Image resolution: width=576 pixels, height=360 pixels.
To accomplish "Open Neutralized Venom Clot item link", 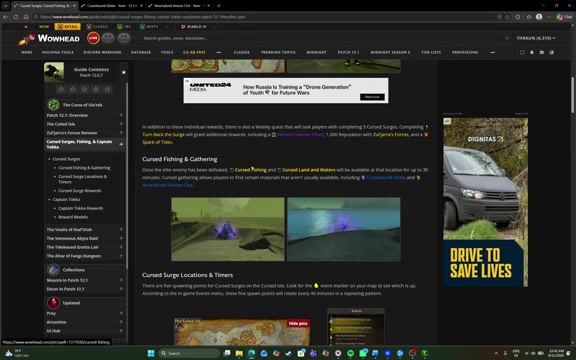I will click(167, 185).
